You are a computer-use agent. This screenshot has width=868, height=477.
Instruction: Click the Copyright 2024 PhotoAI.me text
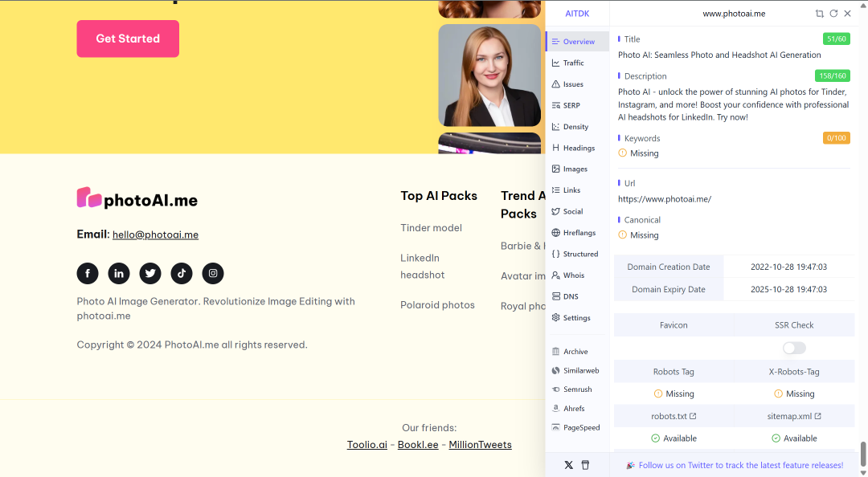(192, 344)
